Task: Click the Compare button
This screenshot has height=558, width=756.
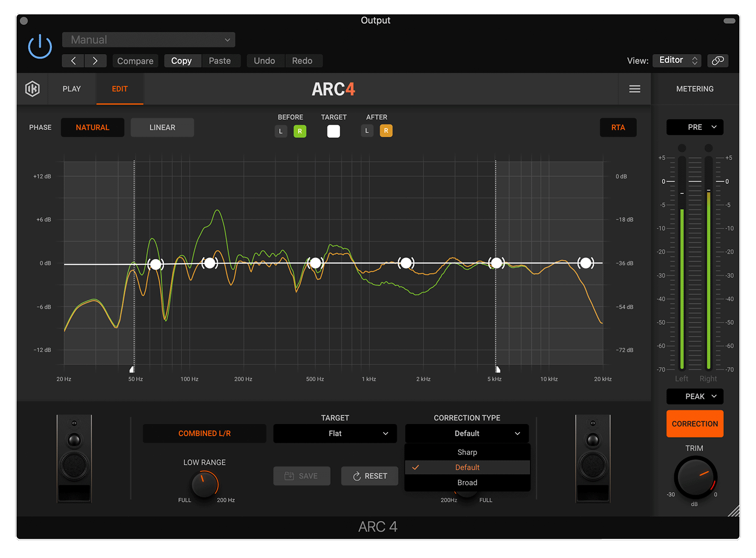Action: tap(135, 60)
